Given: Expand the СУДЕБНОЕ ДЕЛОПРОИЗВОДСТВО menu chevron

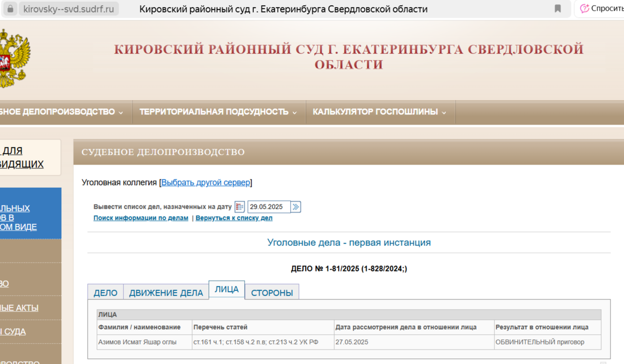Looking at the screenshot, I should point(122,112).
